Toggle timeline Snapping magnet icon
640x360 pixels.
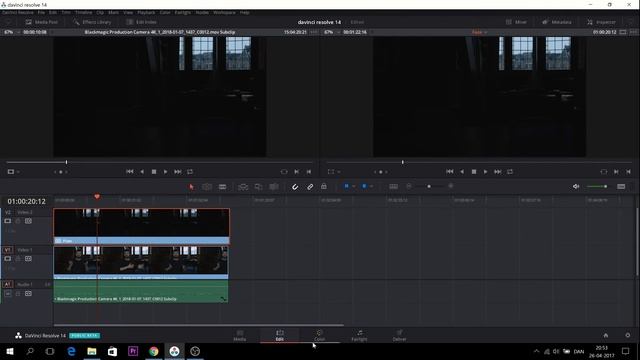tap(295, 187)
